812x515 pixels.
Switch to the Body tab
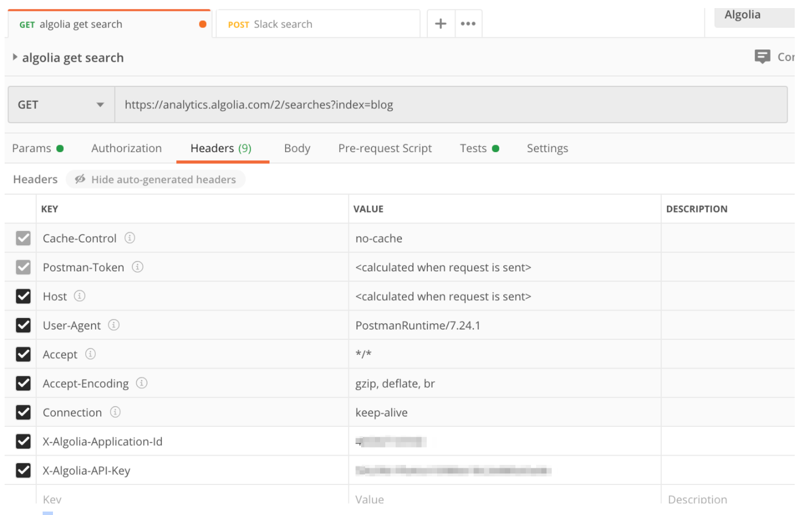point(297,148)
